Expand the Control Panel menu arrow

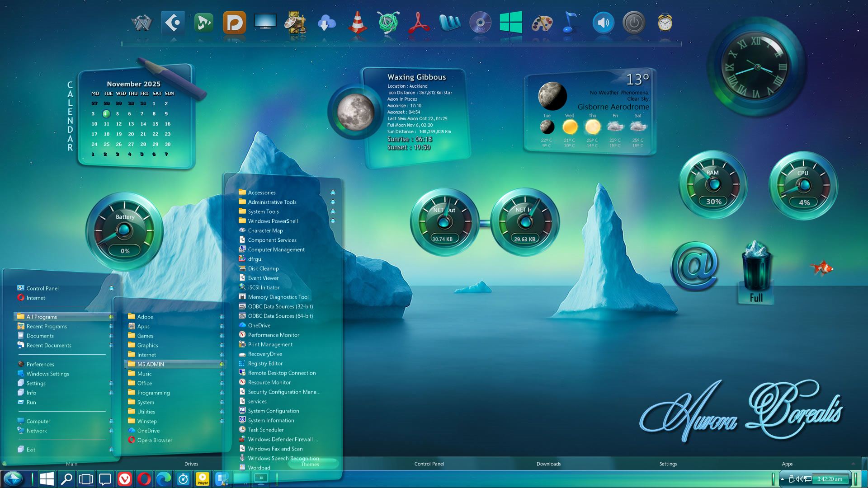click(111, 288)
